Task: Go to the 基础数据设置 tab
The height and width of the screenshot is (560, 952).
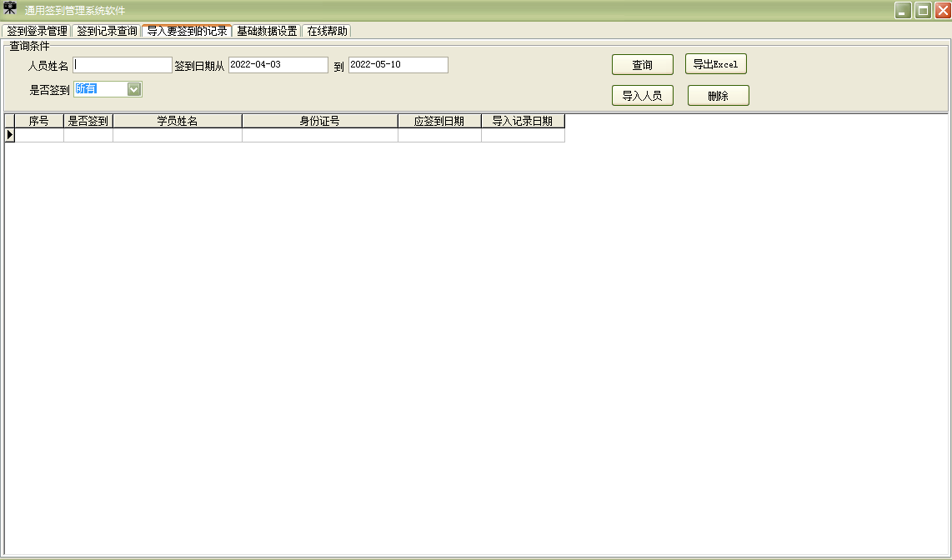Action: point(267,31)
